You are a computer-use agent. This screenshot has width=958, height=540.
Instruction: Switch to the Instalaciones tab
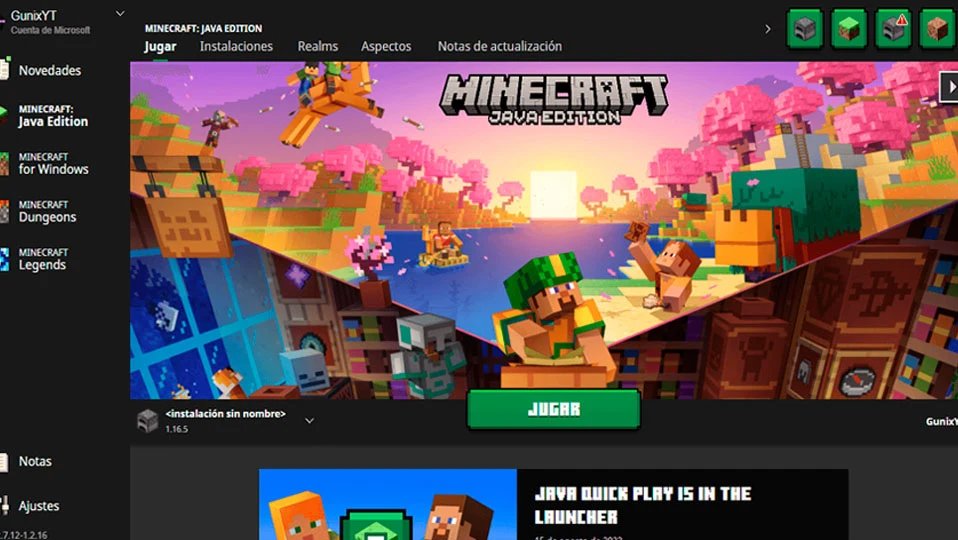236,46
